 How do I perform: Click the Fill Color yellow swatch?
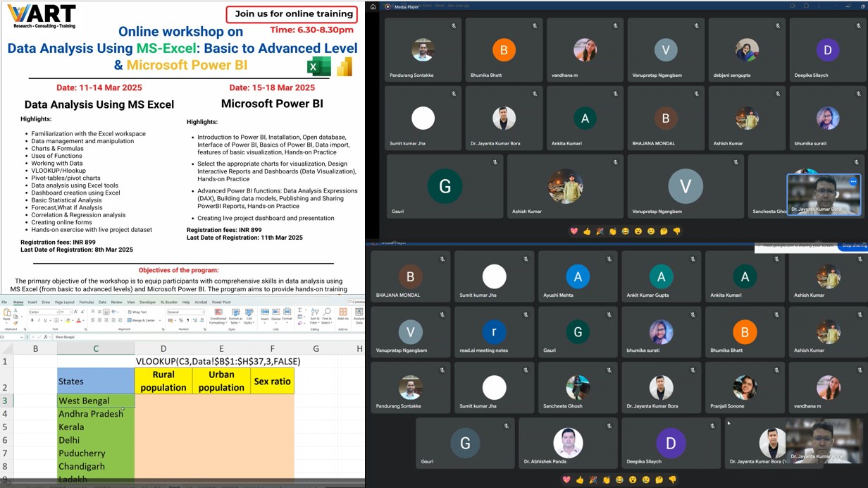click(68, 320)
